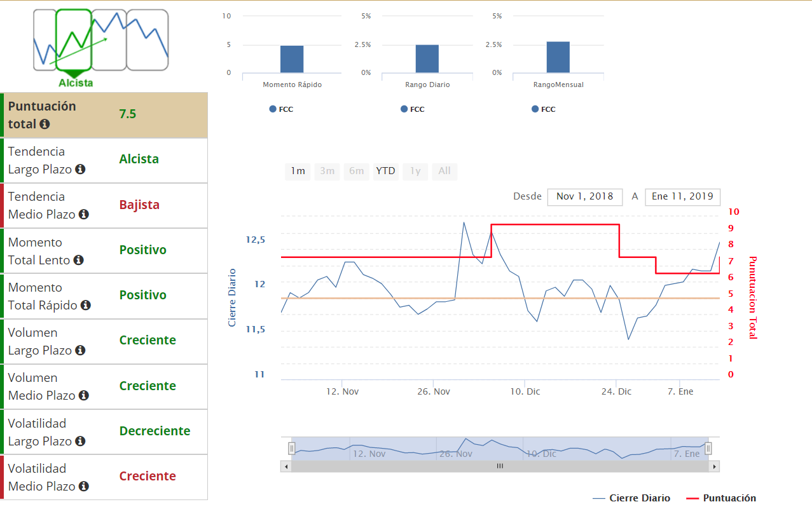
Task: Click navigator scrollbar right arrow
Action: tap(714, 466)
